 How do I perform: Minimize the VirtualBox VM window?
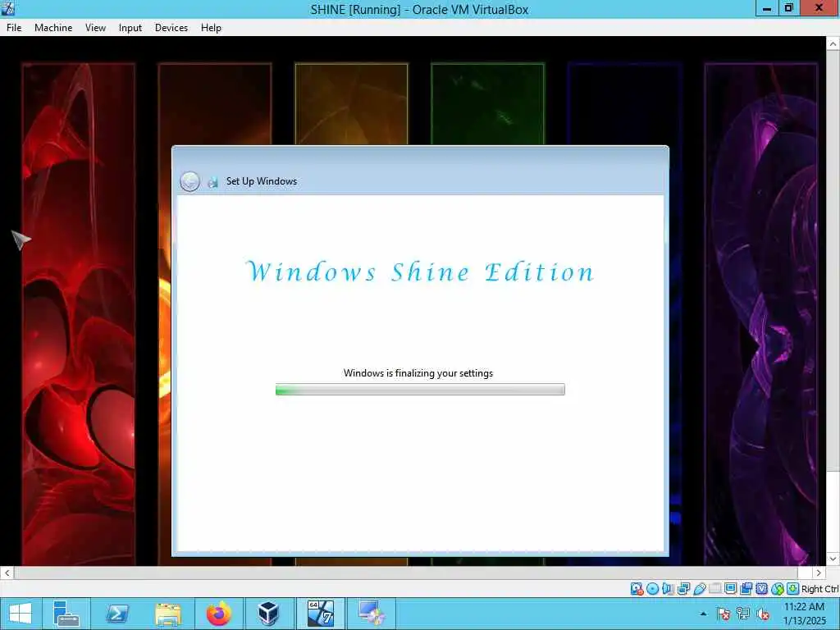(x=767, y=8)
